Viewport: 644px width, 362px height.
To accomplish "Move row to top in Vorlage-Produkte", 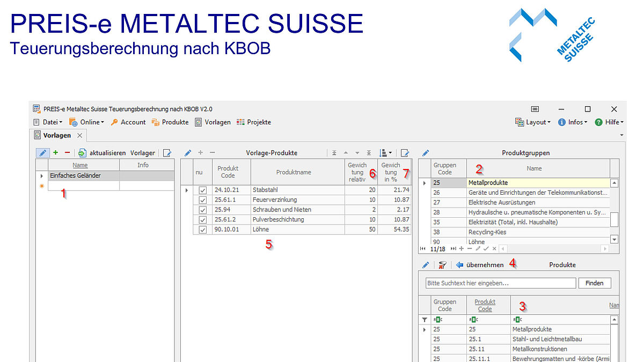I will 334,153.
